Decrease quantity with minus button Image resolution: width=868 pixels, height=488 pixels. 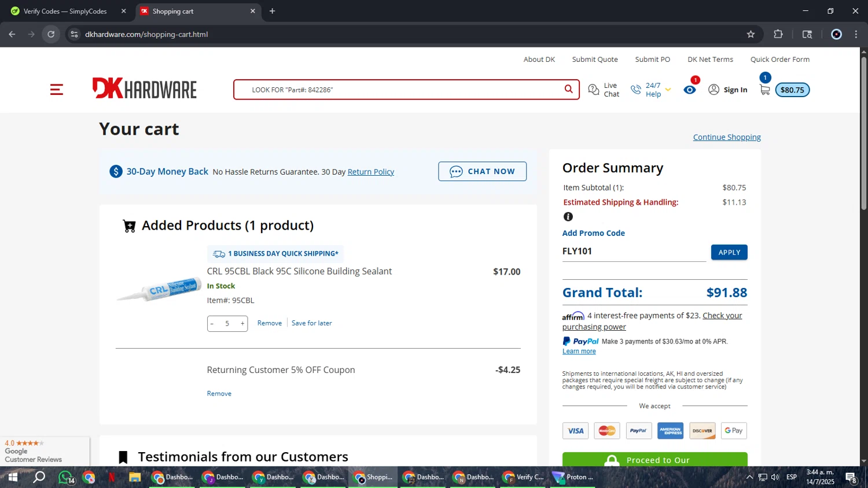[212, 323]
